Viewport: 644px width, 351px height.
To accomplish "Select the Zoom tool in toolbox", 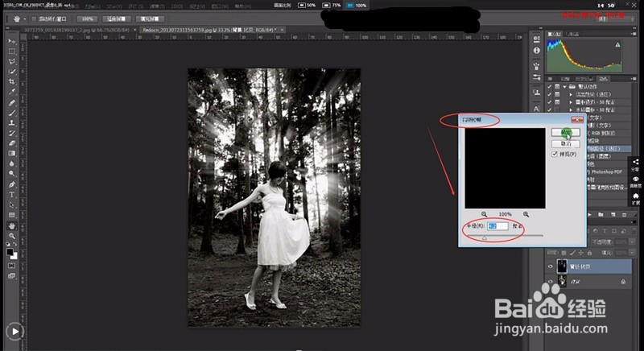I will 12,236.
